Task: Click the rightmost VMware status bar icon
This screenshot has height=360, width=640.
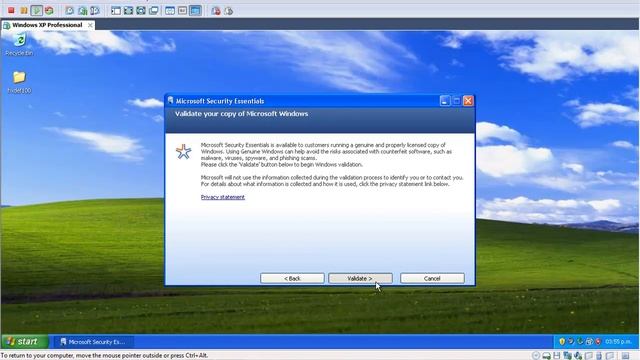Action: coord(625,356)
